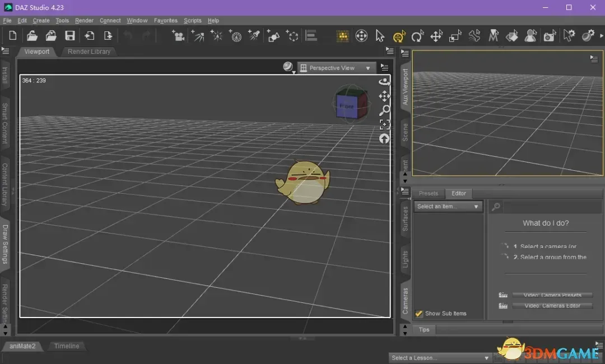The height and width of the screenshot is (364, 605).
Task: Switch to the Render Library tab
Action: click(89, 52)
